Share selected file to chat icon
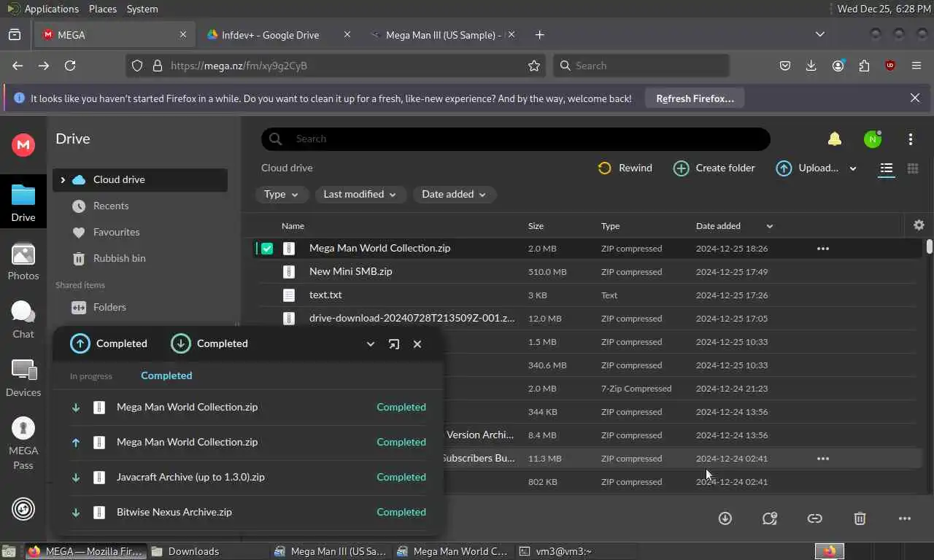This screenshot has height=560, width=934. (769, 518)
